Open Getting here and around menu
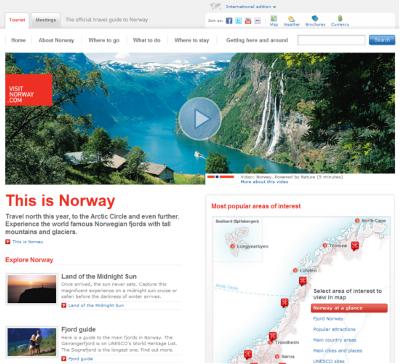Screen dimensions: 400x364 (257, 40)
